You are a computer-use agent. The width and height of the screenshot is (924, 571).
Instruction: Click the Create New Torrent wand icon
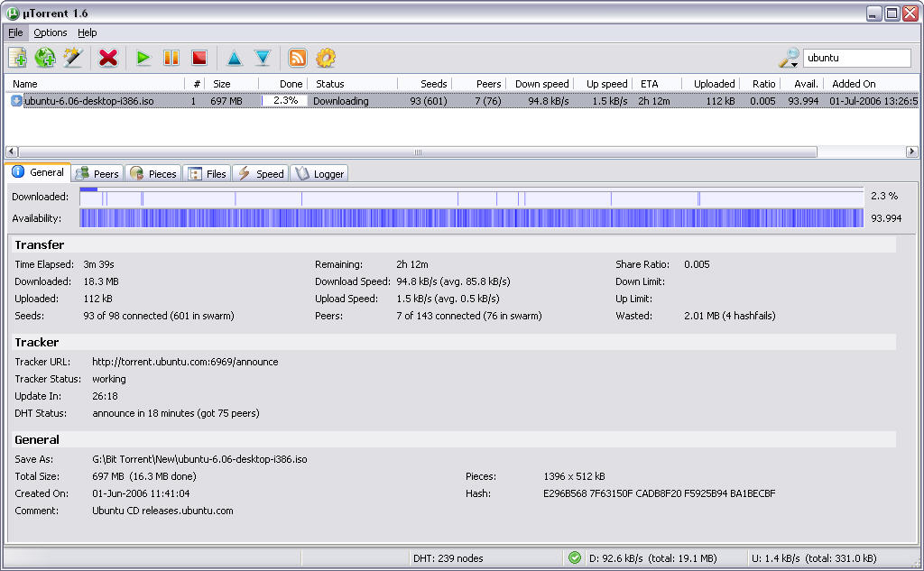click(72, 58)
